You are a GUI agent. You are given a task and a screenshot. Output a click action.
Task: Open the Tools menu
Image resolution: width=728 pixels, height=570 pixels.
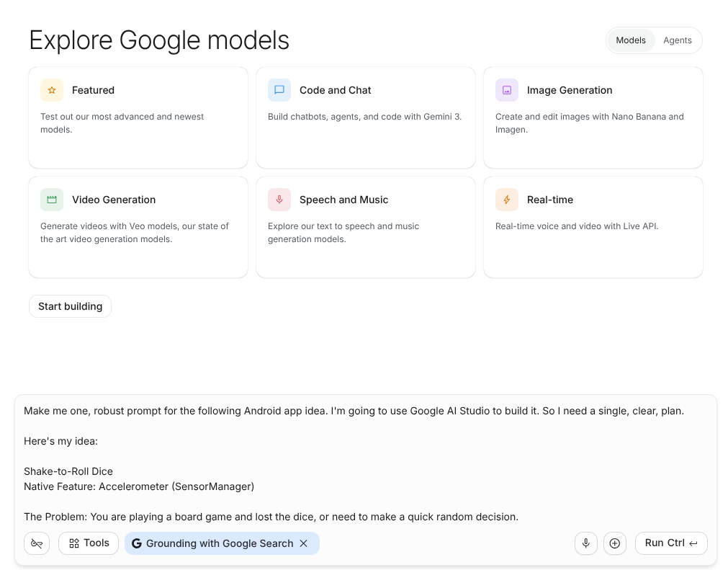pyautogui.click(x=89, y=543)
